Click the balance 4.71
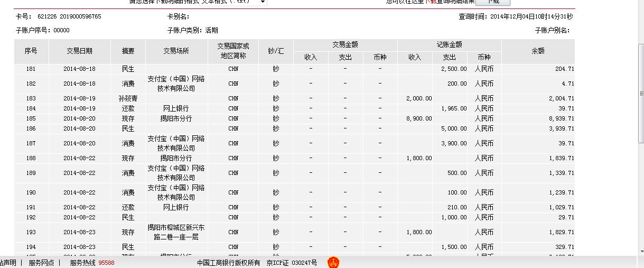This screenshot has width=644, height=268. click(x=568, y=84)
